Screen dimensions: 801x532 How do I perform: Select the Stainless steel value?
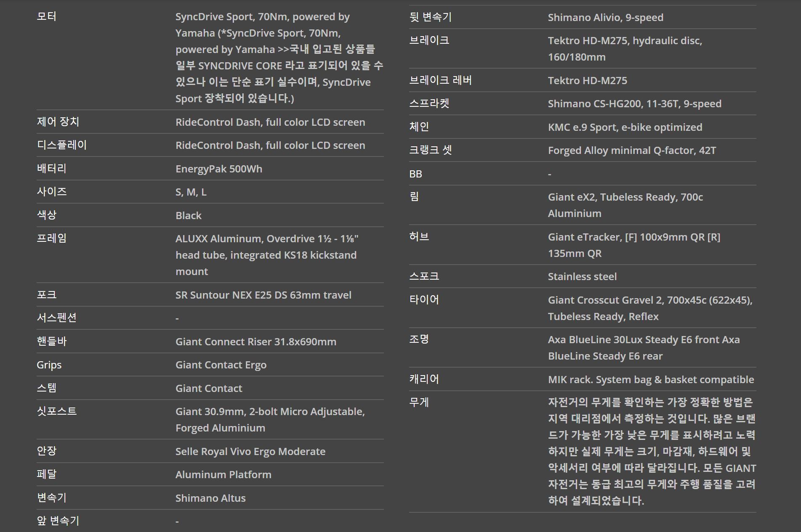[582, 276]
